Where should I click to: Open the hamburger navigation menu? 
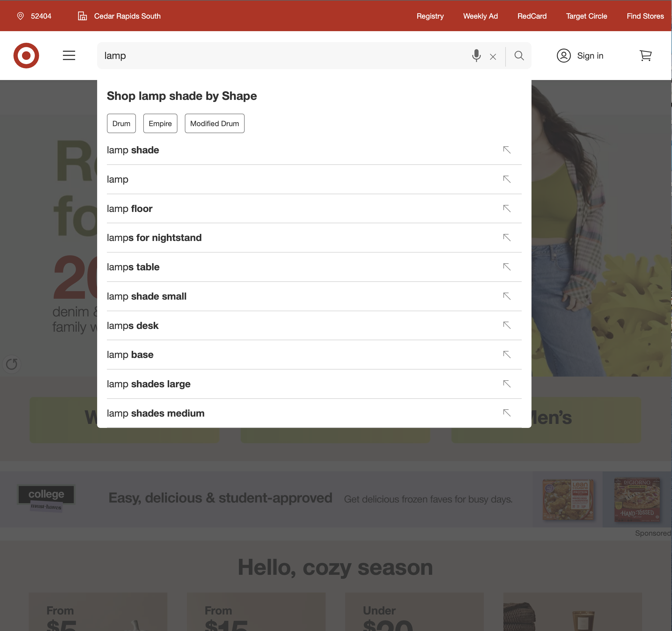point(69,55)
